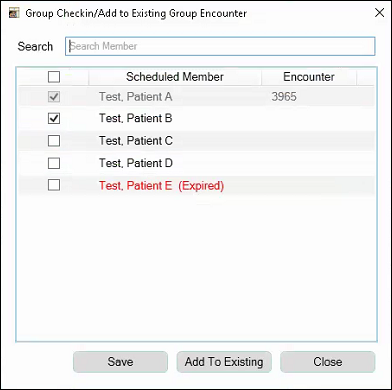The height and width of the screenshot is (390, 392).
Task: Select the Test, Patient B row name
Action: coord(136,119)
